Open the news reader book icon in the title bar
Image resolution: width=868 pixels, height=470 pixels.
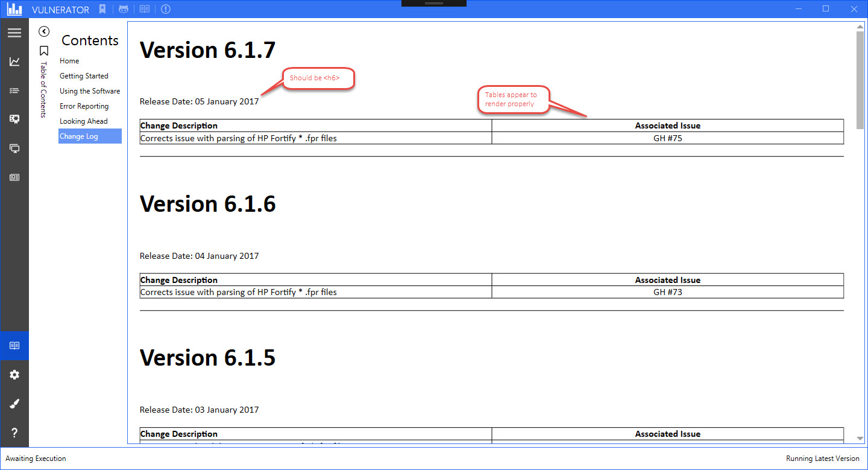[144, 9]
